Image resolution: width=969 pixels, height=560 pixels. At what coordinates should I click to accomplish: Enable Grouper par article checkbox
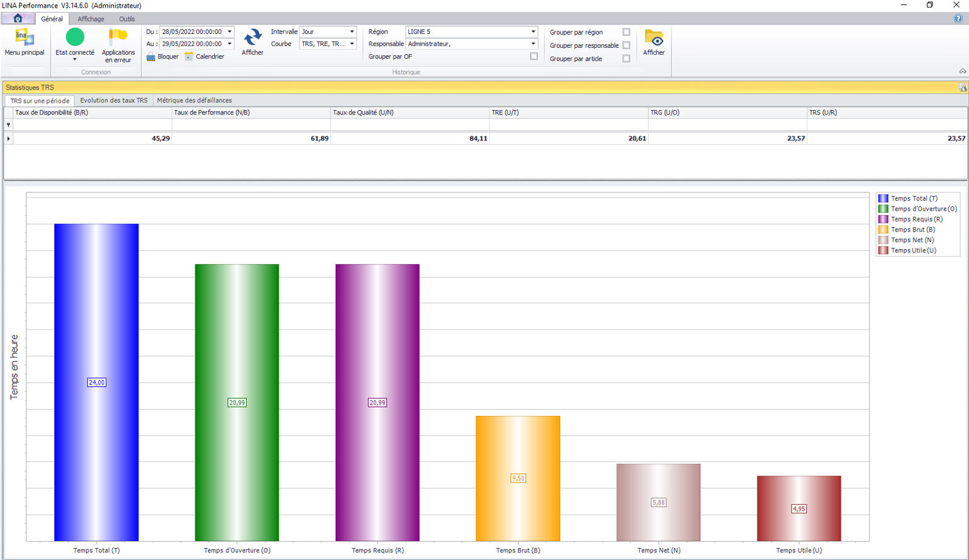[626, 59]
